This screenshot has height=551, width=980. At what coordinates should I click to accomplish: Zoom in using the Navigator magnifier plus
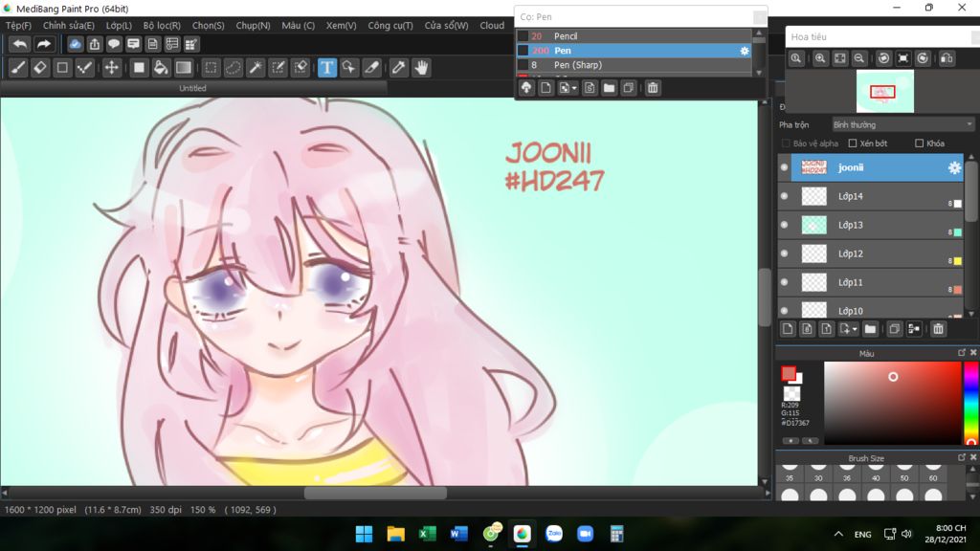(820, 58)
